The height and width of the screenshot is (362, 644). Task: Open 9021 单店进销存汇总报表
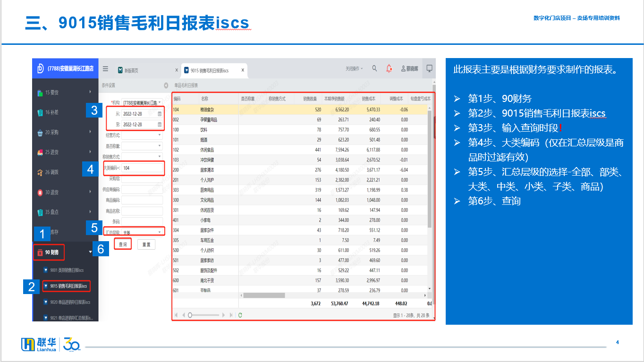(x=71, y=318)
